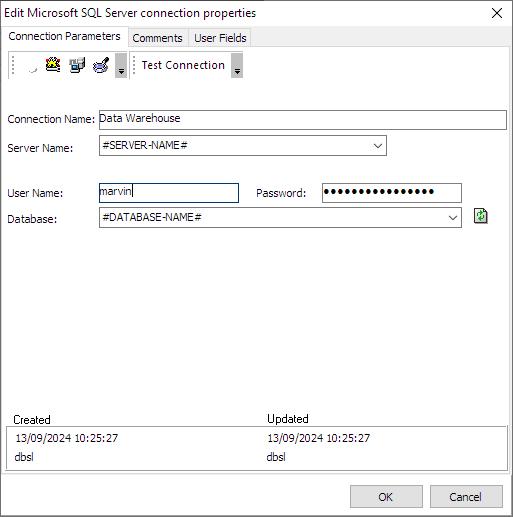Click the #SERVER-NAME# text in Server Name

pyautogui.click(x=145, y=145)
